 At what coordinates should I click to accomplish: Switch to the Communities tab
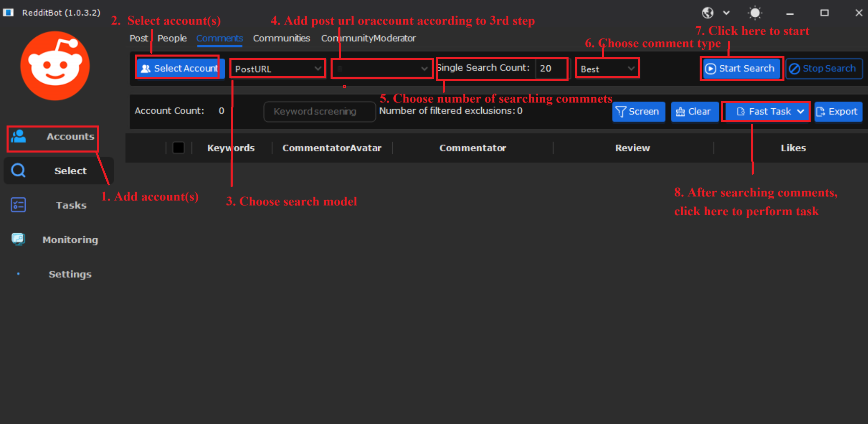(x=281, y=38)
